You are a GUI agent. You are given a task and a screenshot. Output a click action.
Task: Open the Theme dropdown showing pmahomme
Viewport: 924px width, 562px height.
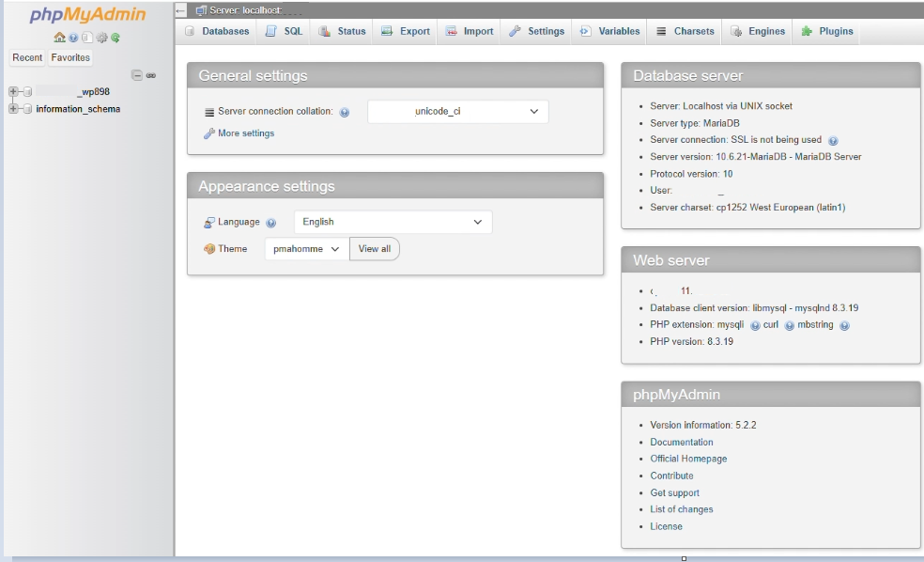[304, 248]
